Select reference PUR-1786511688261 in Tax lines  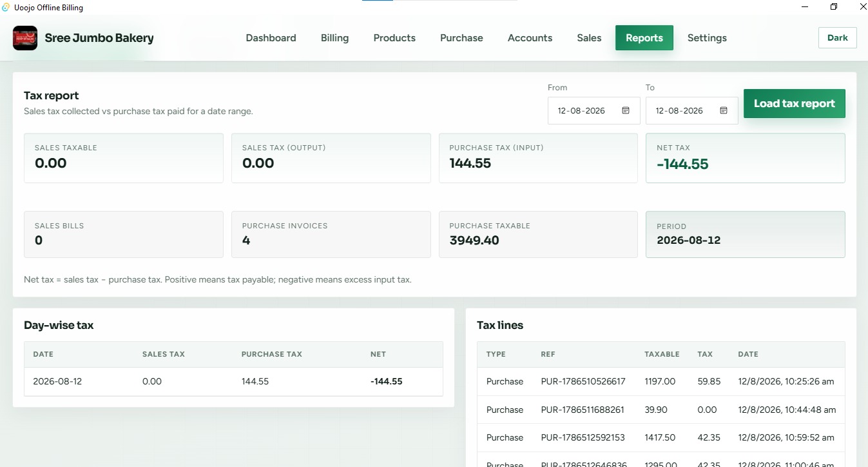point(583,410)
